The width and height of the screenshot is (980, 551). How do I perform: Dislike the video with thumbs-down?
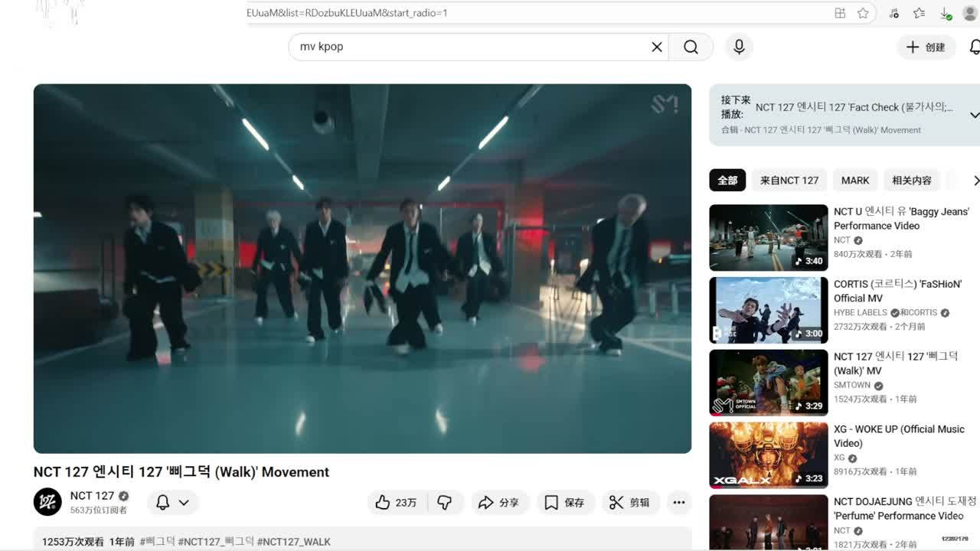click(x=445, y=502)
